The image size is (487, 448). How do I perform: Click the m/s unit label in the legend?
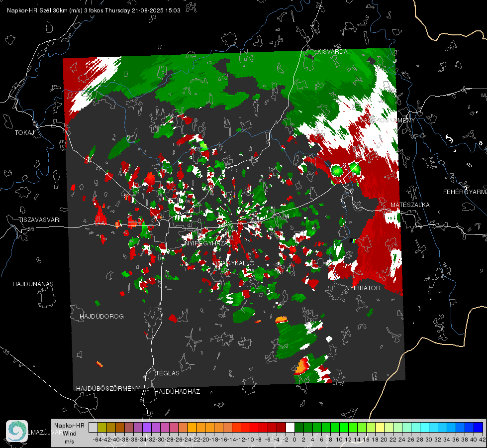pos(69,442)
